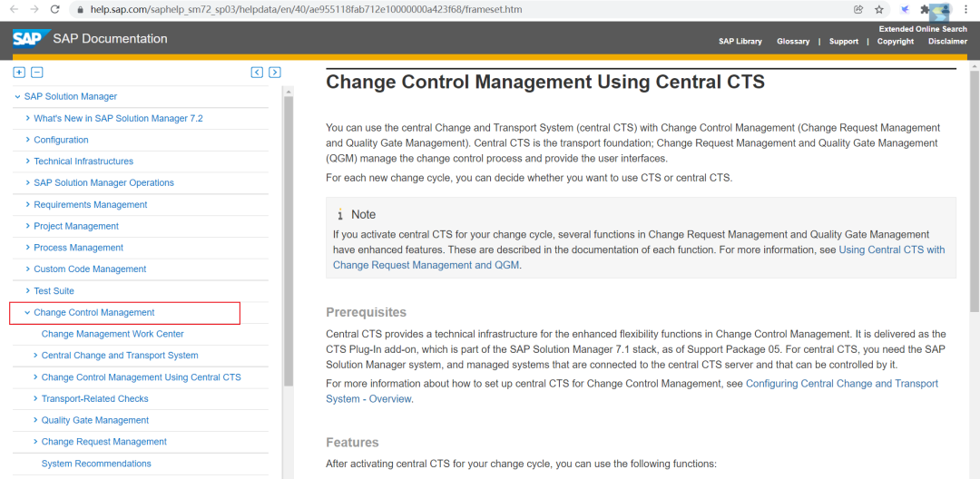Open Custom Code Management tree item
The image size is (980, 479).
tap(90, 269)
